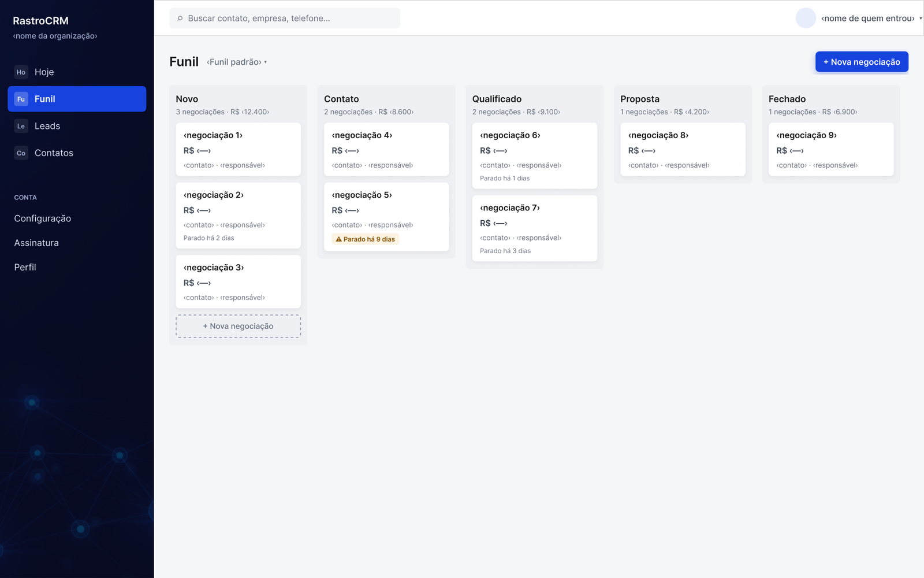Click the user avatar circle
This screenshot has width=924, height=578.
[x=806, y=18]
